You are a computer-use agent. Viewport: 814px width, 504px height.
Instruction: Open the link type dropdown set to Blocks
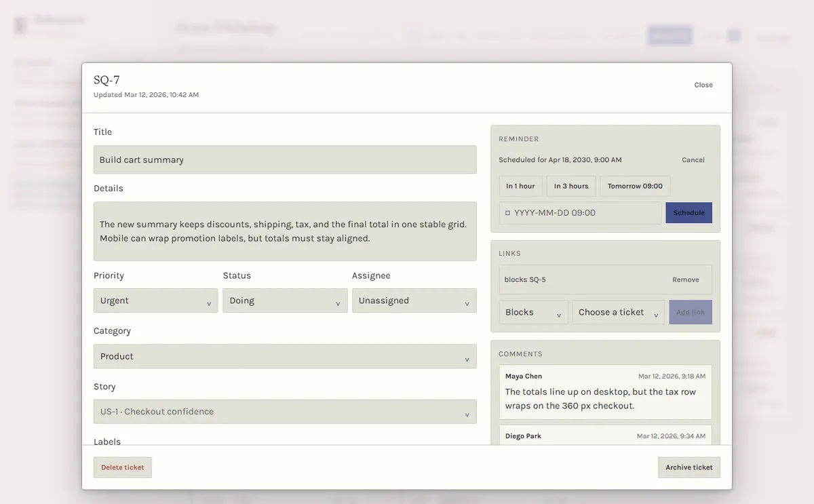pos(533,312)
